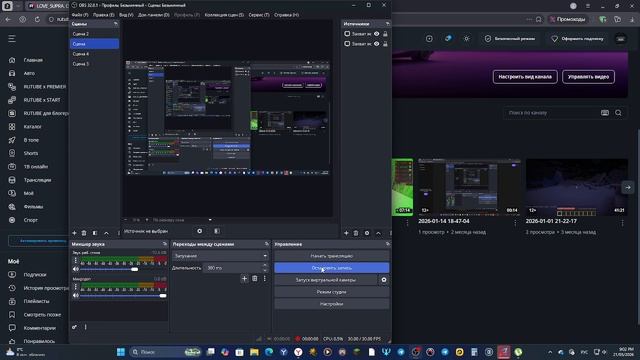
Task: Click 'Настроить вид канала' on Rutube
Action: click(x=525, y=77)
